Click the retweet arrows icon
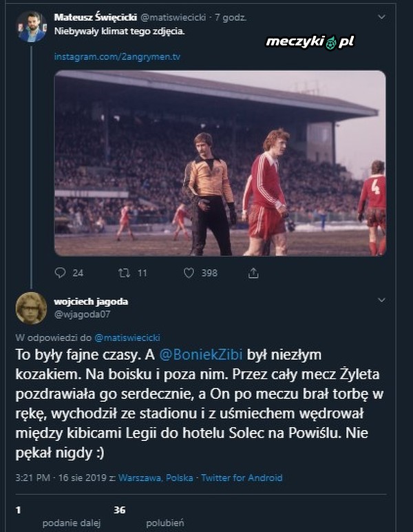413x532 pixels. pos(125,273)
